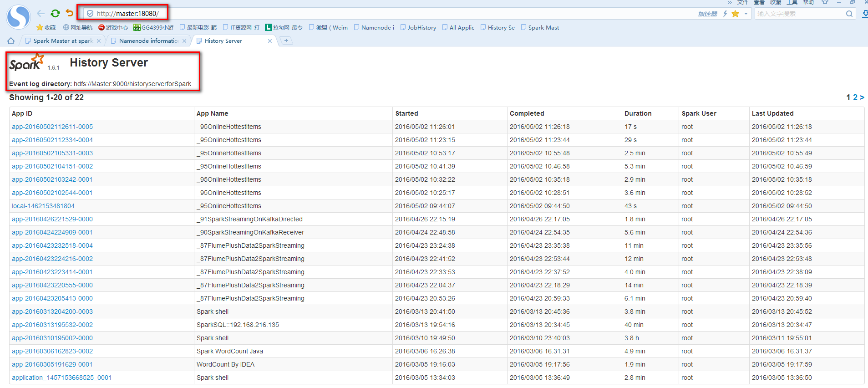Open the JobHistory bookmark
Screen dimensions: 868x388
[418, 28]
